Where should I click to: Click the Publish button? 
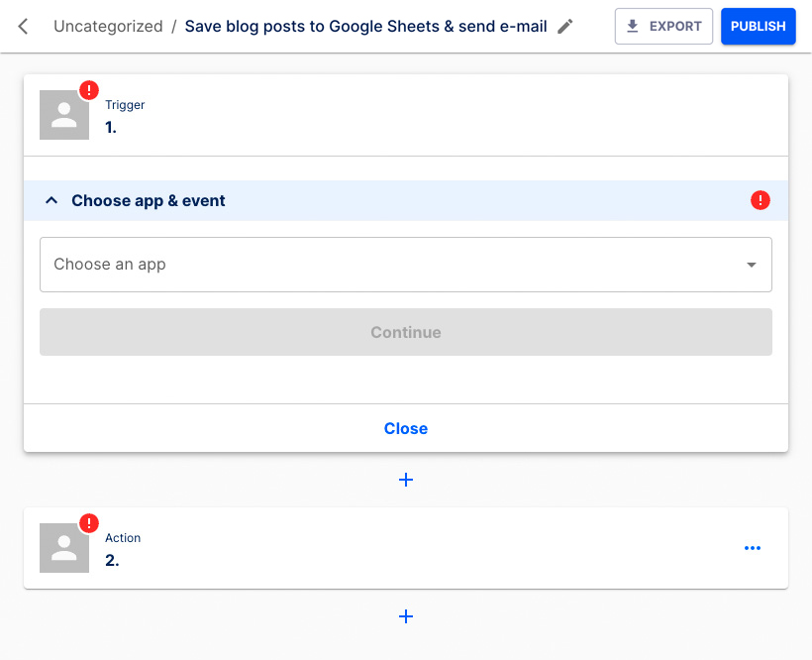tap(758, 26)
